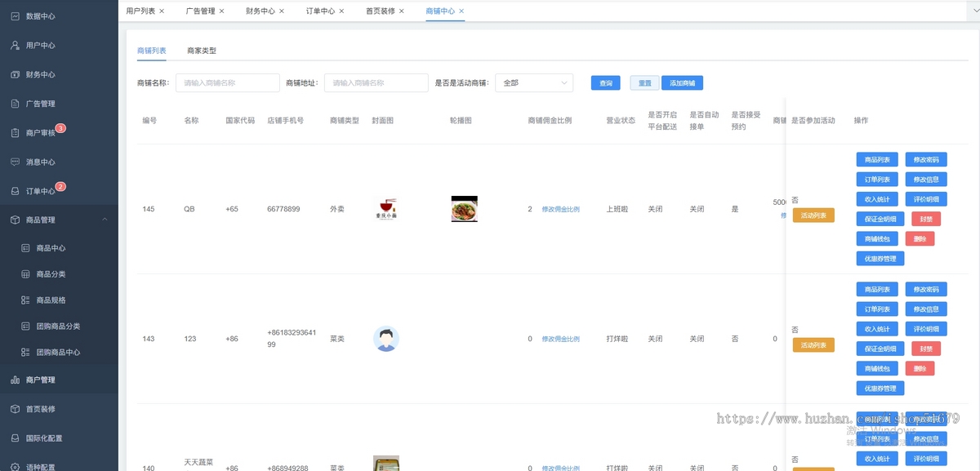Close the 首页装修 tab

pyautogui.click(x=402, y=11)
